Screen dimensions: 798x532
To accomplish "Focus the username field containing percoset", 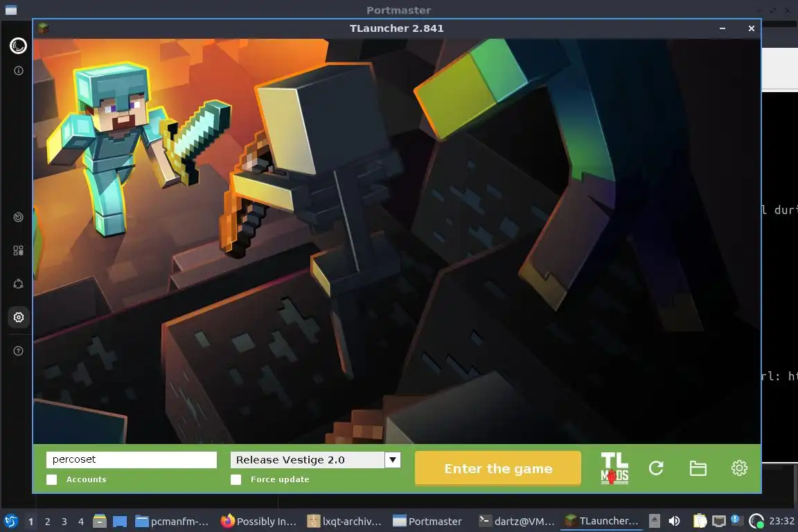I will coord(132,460).
